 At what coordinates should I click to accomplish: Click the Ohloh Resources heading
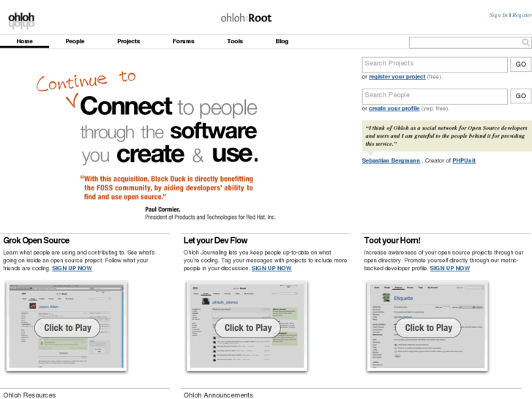pyautogui.click(x=29, y=395)
